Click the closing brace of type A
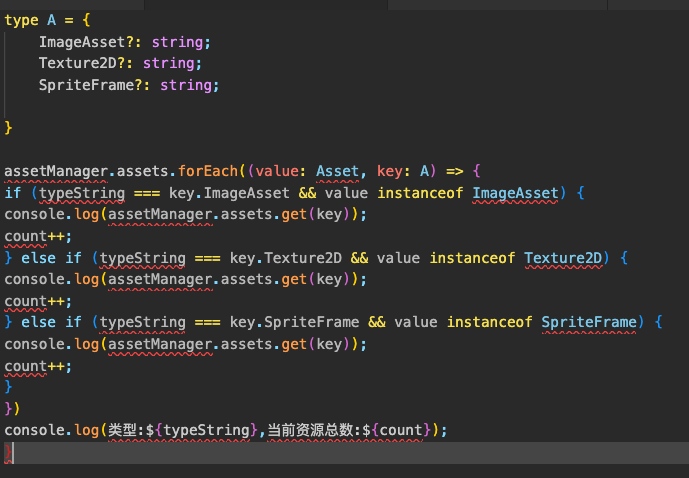Screen dimensions: 689x478 click(9, 128)
